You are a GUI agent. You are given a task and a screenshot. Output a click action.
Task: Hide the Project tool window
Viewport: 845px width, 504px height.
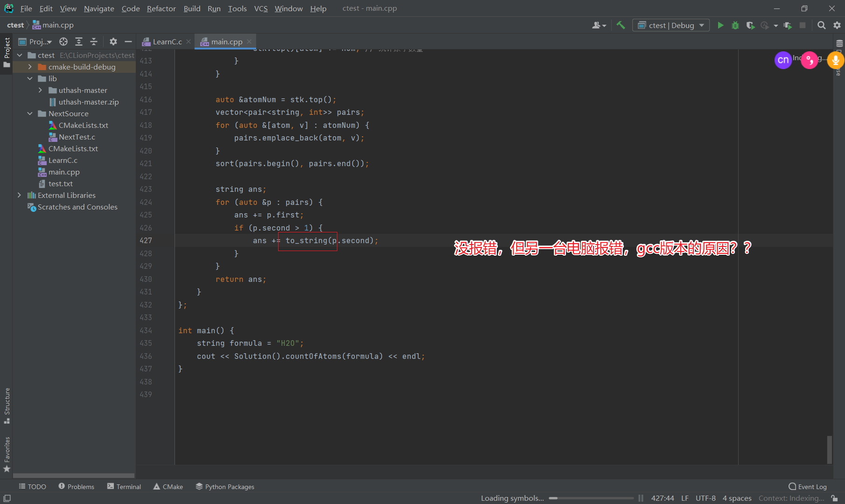tap(128, 42)
